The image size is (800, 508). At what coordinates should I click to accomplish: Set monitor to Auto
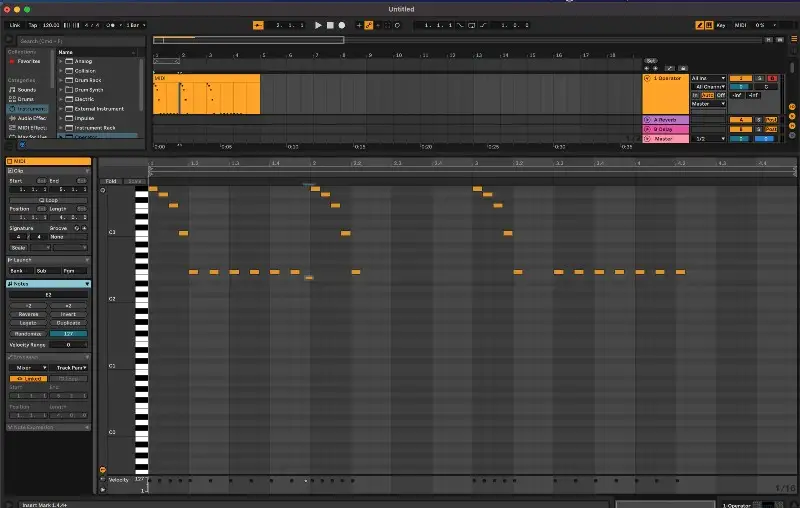(x=707, y=95)
